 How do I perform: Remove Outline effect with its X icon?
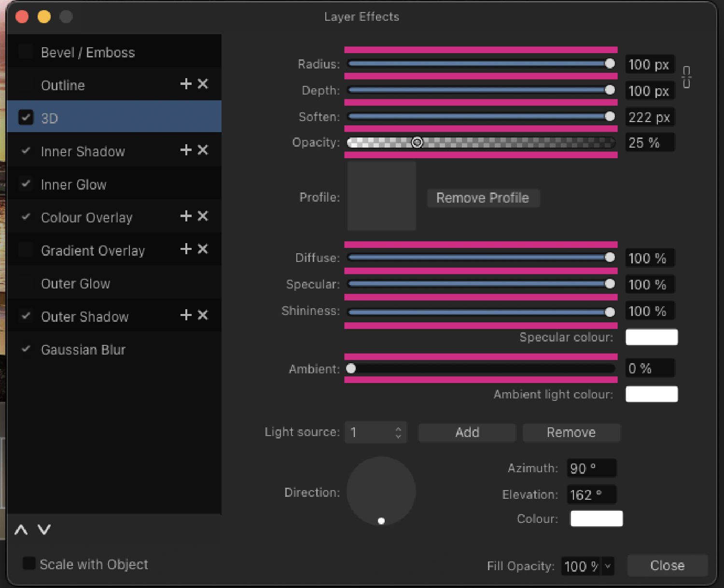pos(203,84)
